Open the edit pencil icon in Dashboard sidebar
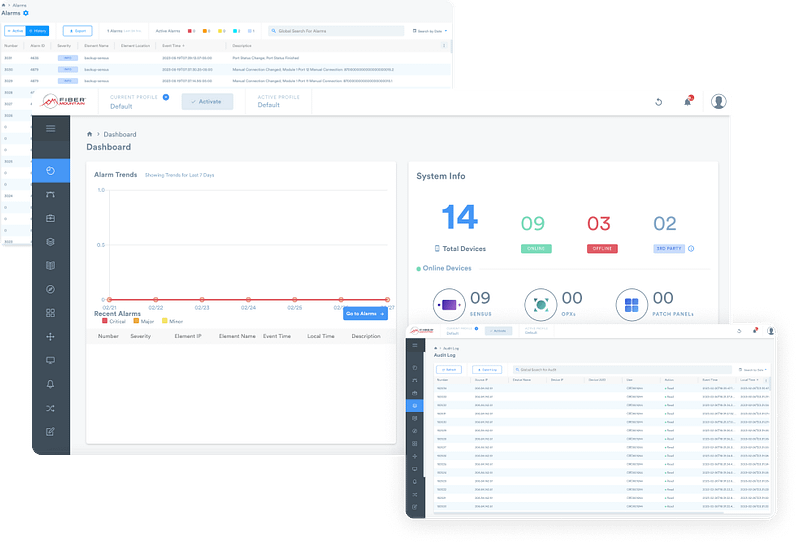 coord(51,432)
